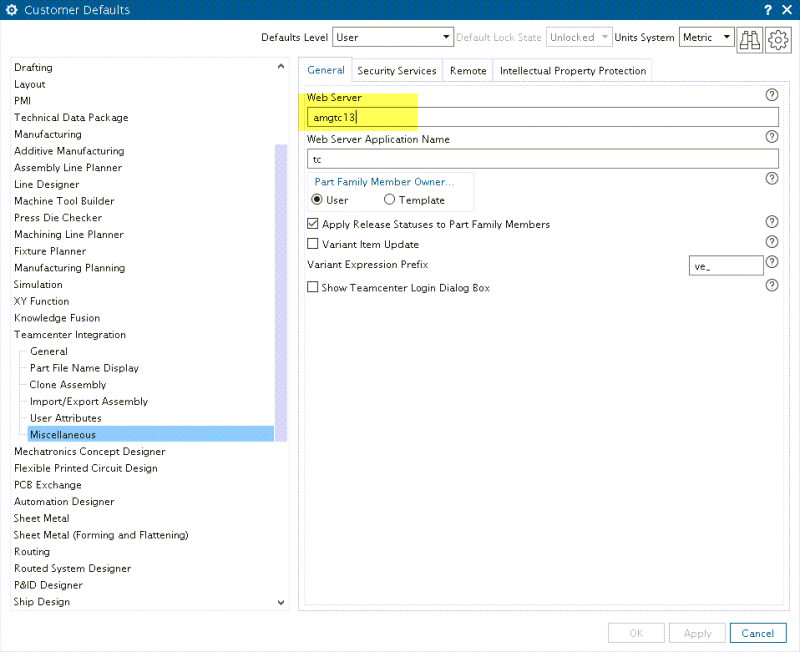Close the Customer Defaults dialog with X
The image size is (800, 652).
tap(787, 10)
